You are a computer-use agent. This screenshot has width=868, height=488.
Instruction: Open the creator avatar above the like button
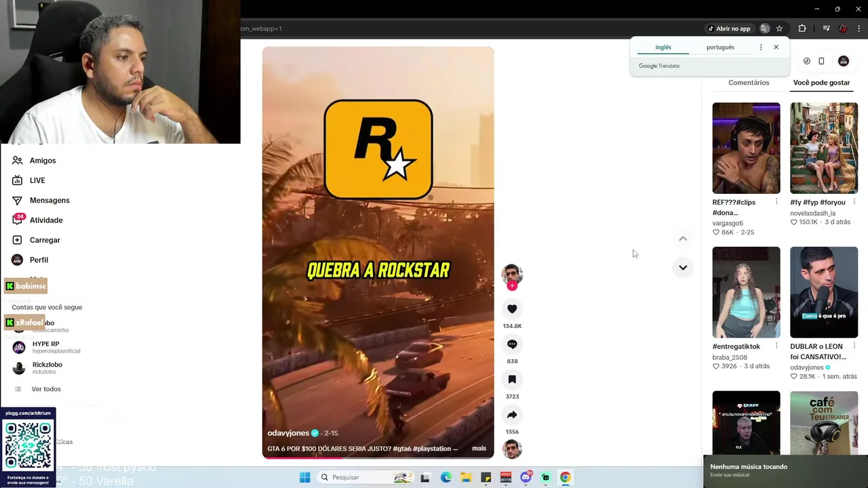tap(512, 274)
